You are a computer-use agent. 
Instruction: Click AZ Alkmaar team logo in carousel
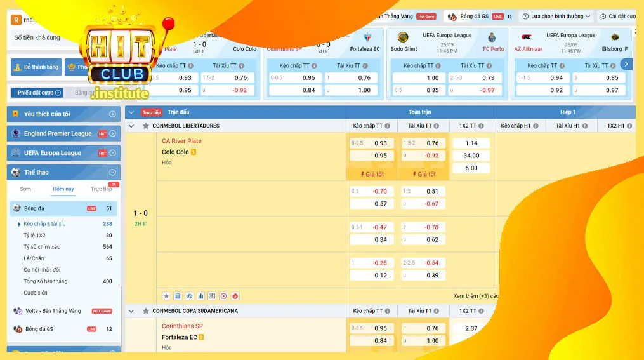(x=527, y=37)
